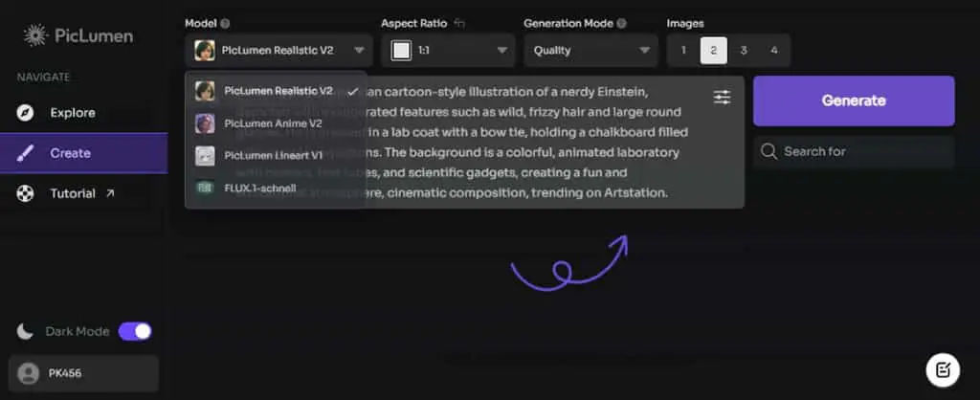Turn off the Dark Mode switch
Screen dimensions: 980x400
[135, 331]
